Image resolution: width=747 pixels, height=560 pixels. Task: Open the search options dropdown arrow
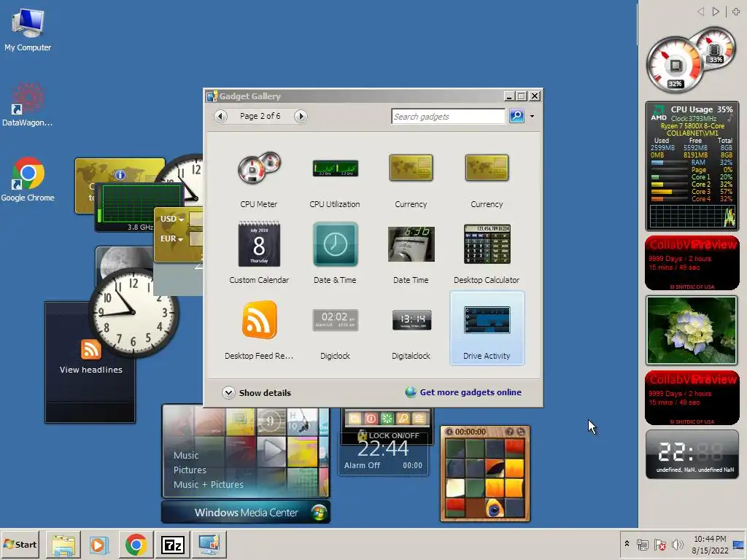532,116
